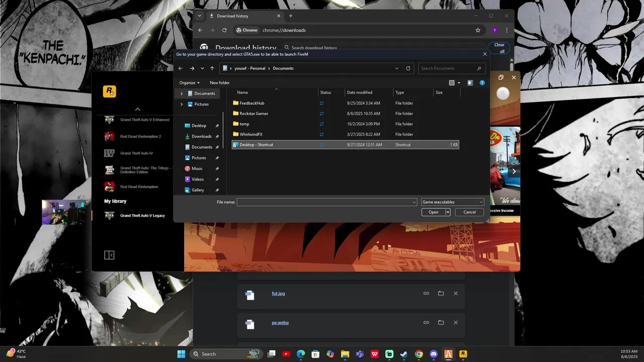Go up one folder level
Viewport: 644px width, 362px height.
click(212, 68)
